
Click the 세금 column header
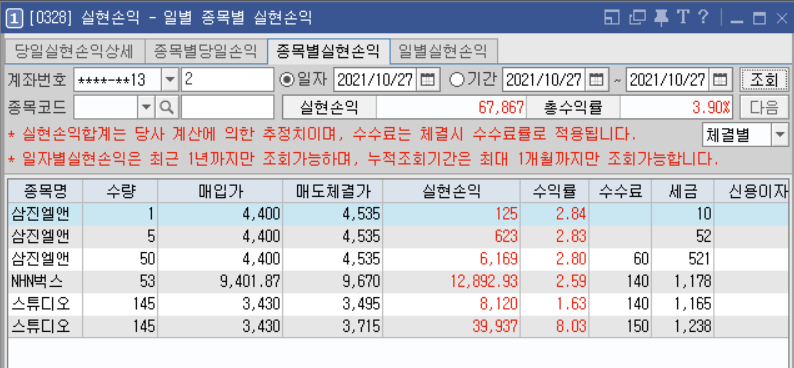pyautogui.click(x=683, y=191)
